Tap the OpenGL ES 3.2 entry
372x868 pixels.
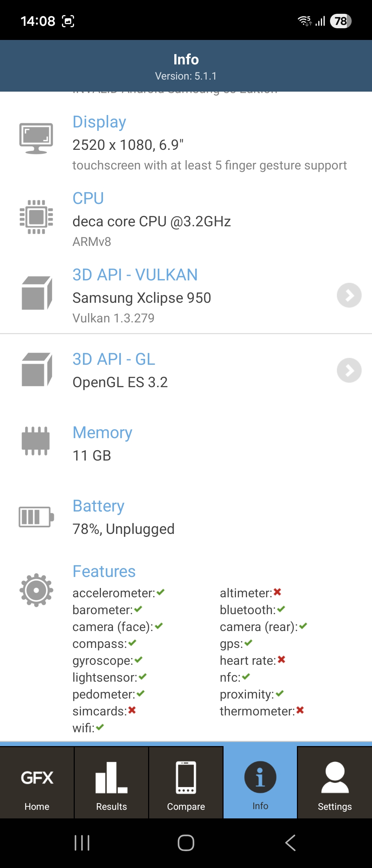pyautogui.click(x=120, y=382)
